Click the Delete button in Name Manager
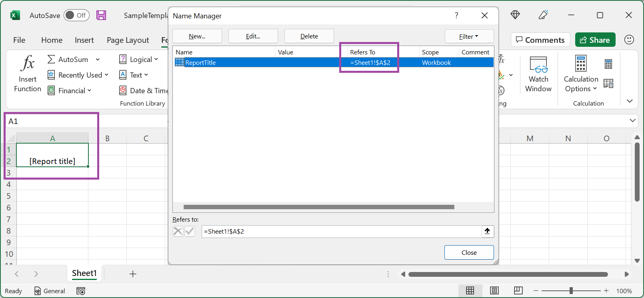The width and height of the screenshot is (644, 298). (309, 36)
